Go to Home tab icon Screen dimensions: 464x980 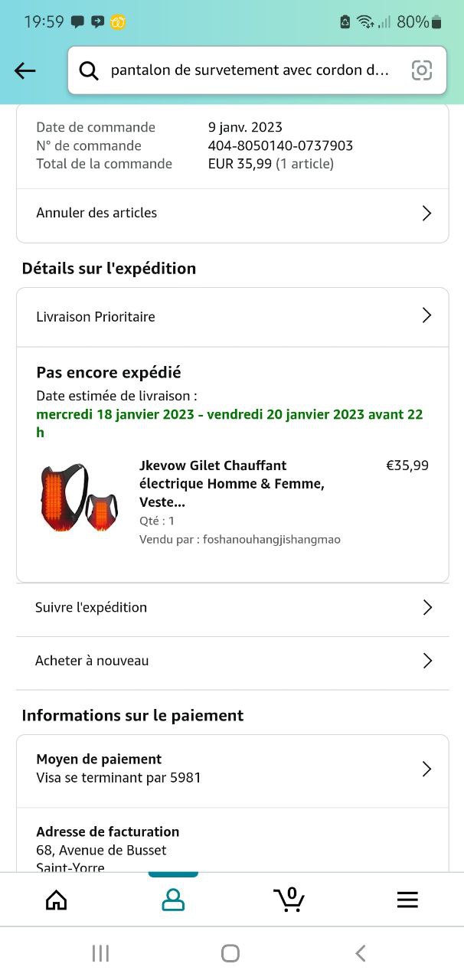click(x=57, y=900)
